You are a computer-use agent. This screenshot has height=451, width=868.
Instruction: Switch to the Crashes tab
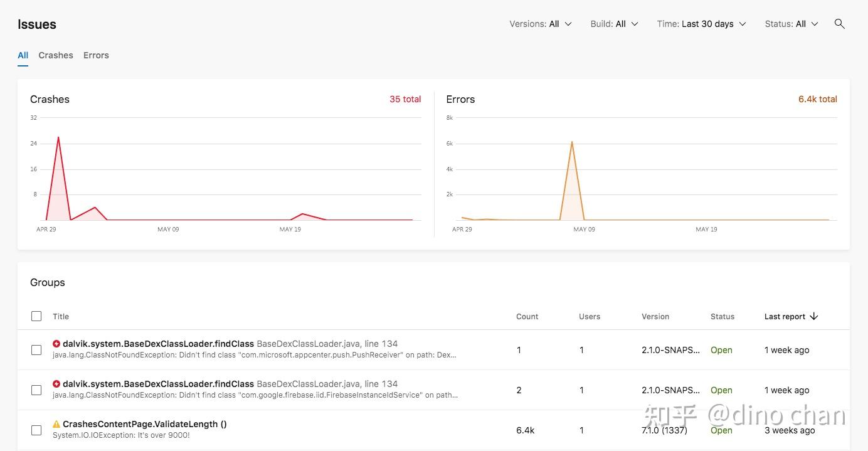click(56, 55)
